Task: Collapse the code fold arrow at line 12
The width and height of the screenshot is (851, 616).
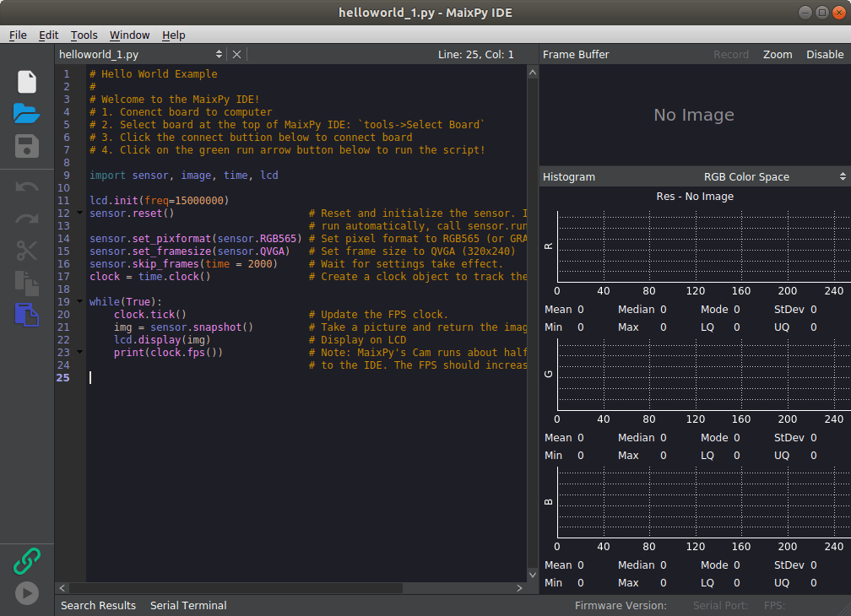Action: point(79,213)
